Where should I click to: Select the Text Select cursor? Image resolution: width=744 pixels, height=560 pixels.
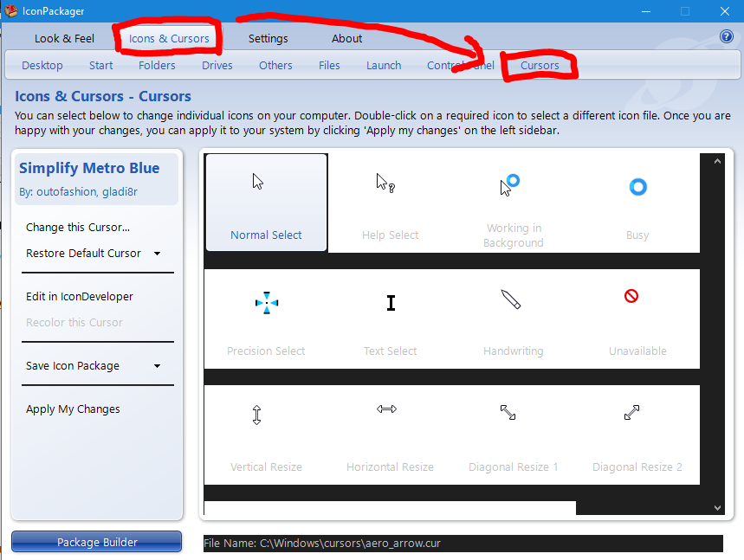(390, 319)
